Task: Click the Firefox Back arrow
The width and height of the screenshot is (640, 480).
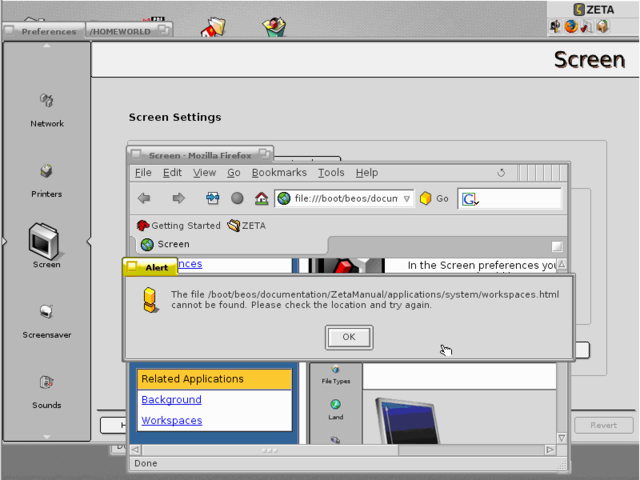Action: tap(145, 198)
